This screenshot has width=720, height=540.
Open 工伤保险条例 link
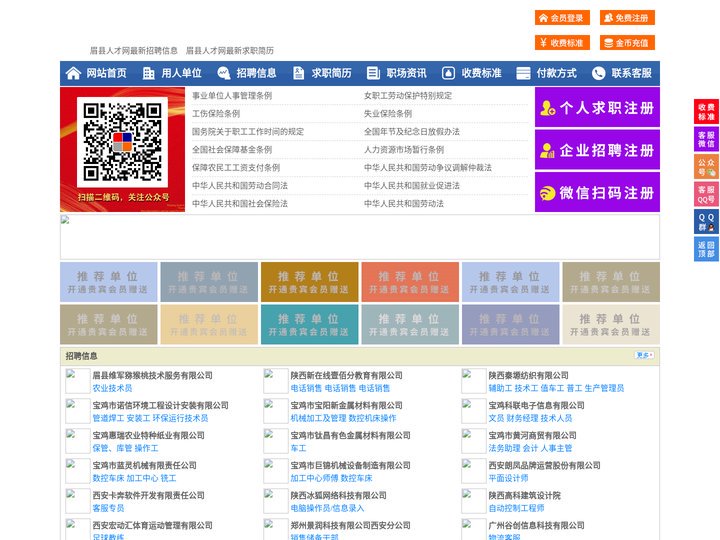216,113
